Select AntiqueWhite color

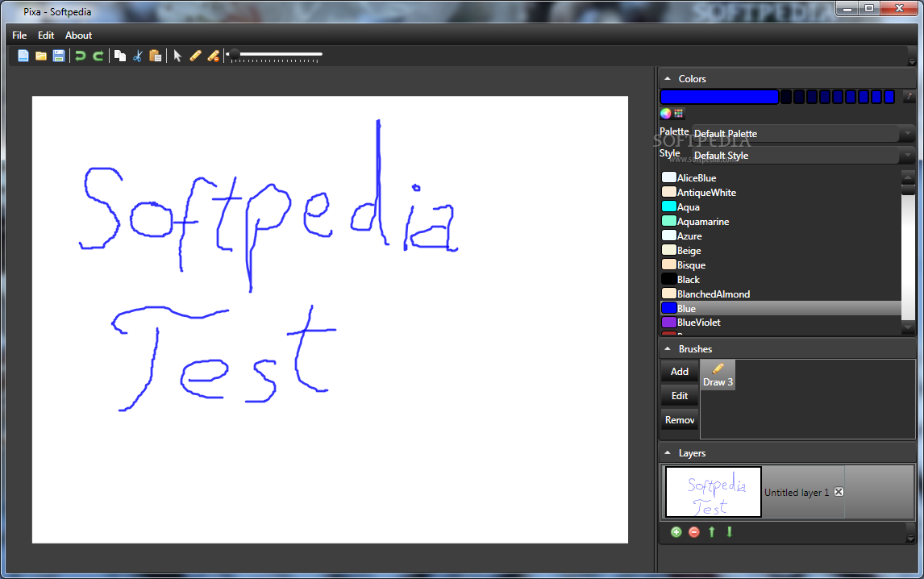point(780,192)
